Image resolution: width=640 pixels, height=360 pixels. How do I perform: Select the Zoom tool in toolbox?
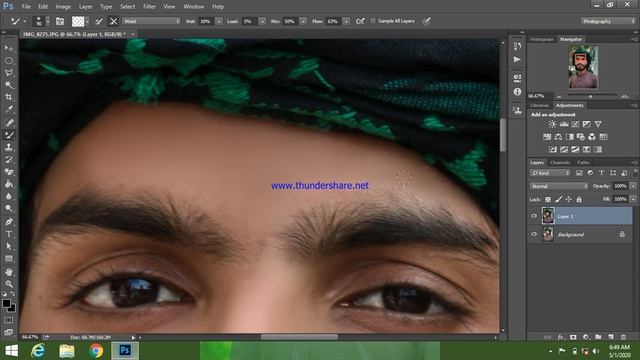[x=9, y=284]
